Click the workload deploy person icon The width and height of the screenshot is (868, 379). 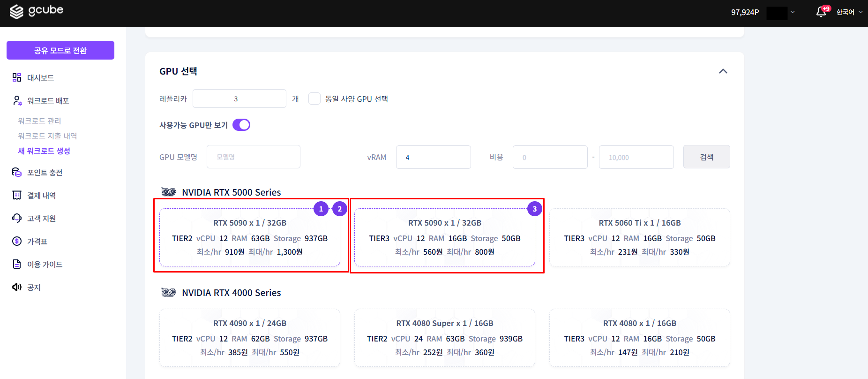click(17, 100)
